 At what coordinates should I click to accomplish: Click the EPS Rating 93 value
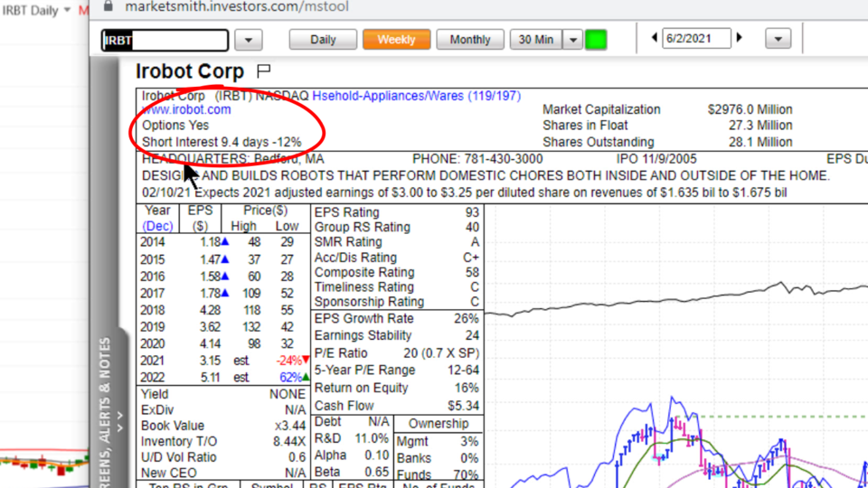(472, 212)
